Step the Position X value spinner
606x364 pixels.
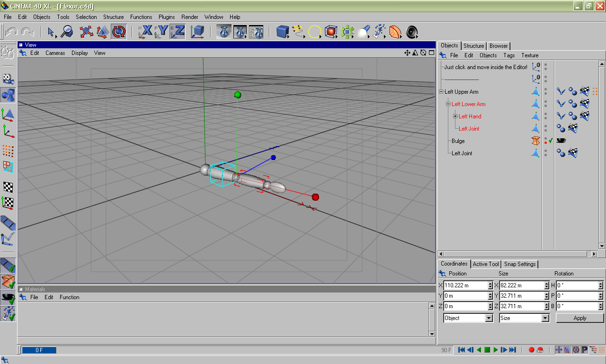pyautogui.click(x=490, y=285)
